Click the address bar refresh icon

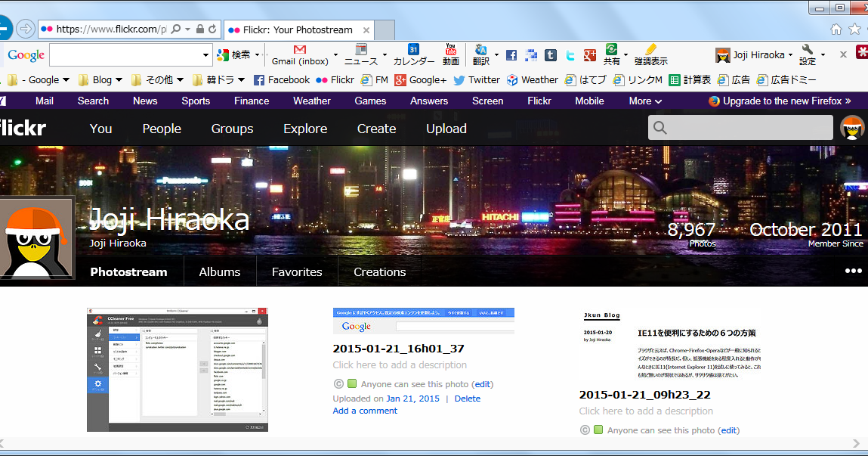[212, 29]
